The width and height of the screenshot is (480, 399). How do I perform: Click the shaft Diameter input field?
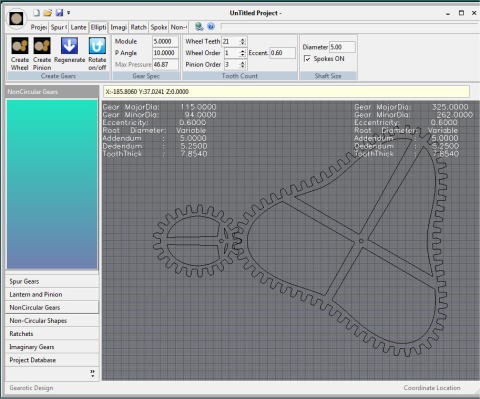tap(342, 47)
